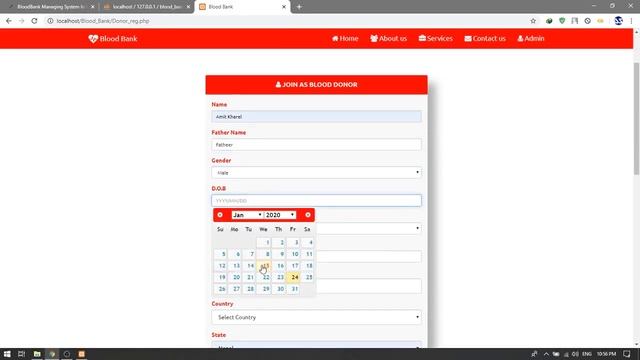This screenshot has height=360, width=640.
Task: Go to next month in datepicker
Action: coord(308,215)
